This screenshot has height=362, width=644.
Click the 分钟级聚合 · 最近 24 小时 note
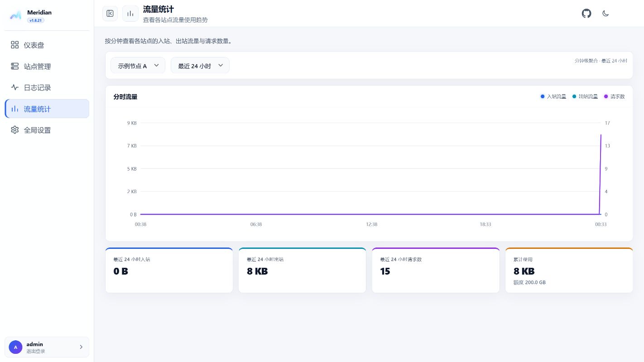(x=601, y=61)
